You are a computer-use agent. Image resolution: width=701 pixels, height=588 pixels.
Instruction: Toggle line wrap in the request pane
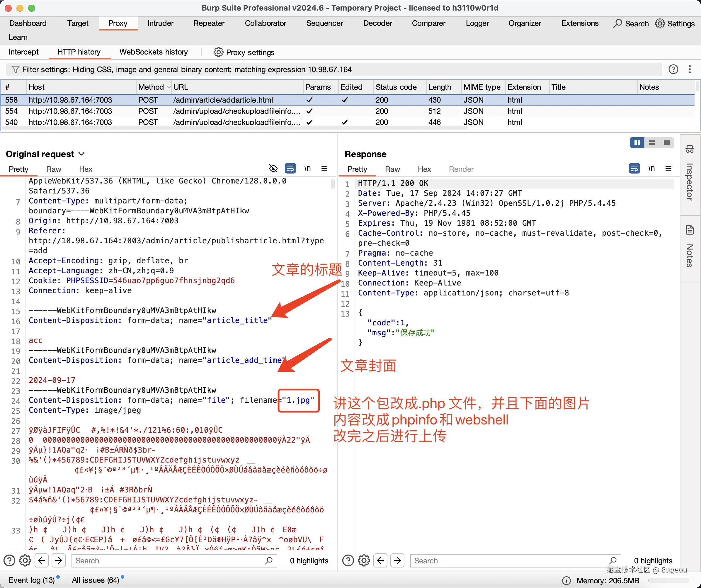(290, 169)
